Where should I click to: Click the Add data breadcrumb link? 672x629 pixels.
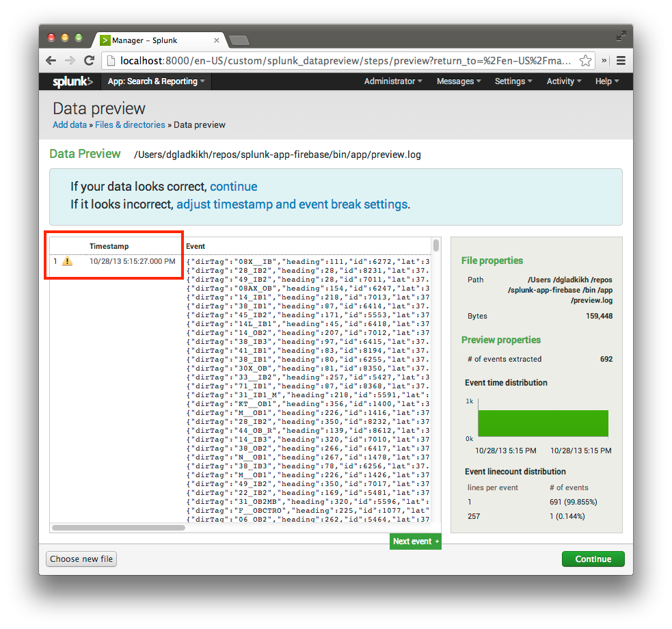(70, 124)
